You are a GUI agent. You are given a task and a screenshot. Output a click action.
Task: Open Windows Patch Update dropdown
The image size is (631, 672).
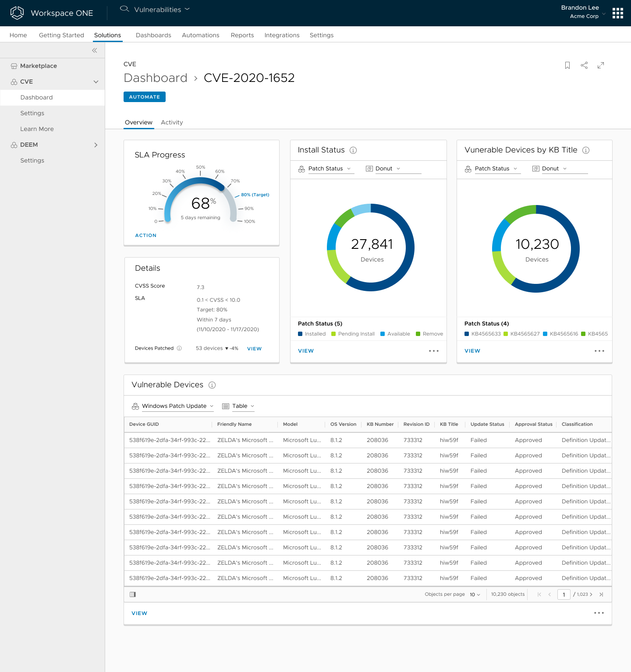pyautogui.click(x=177, y=406)
